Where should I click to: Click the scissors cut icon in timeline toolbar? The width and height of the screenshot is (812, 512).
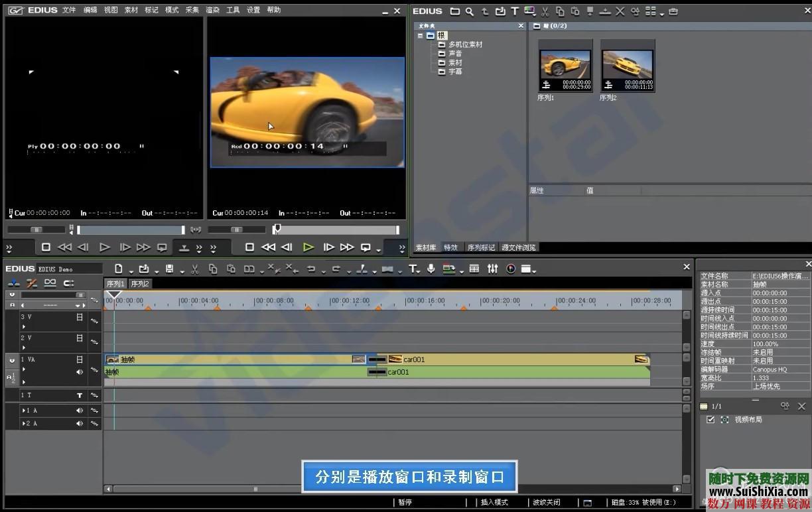[x=194, y=269]
